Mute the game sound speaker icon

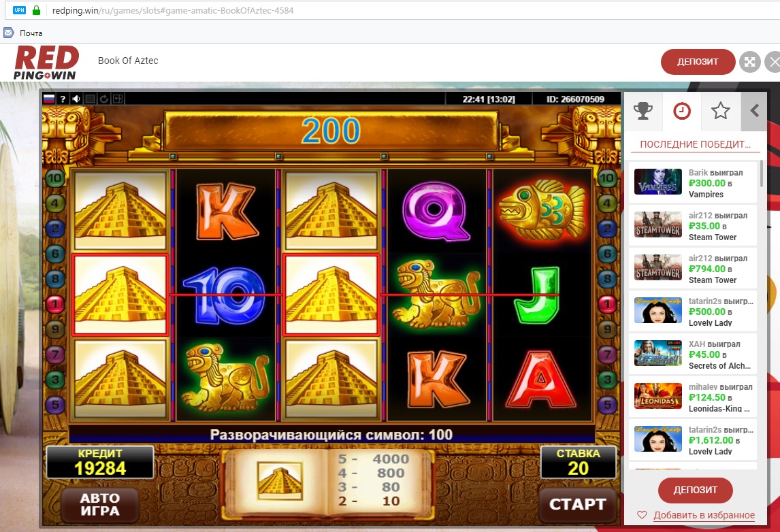pos(76,99)
